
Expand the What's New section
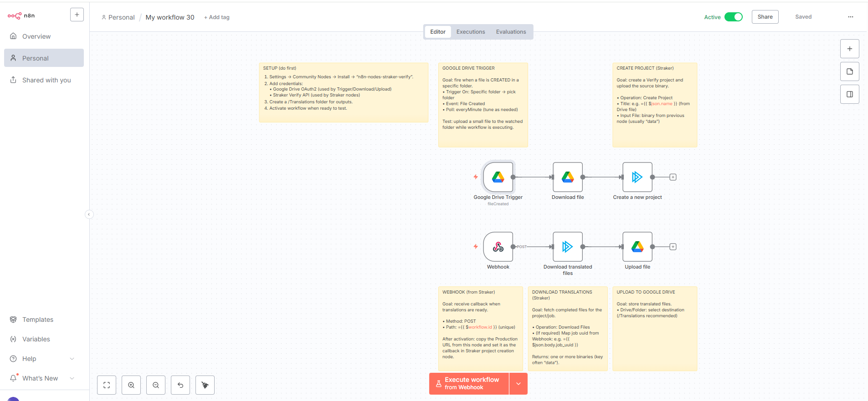[x=72, y=378]
